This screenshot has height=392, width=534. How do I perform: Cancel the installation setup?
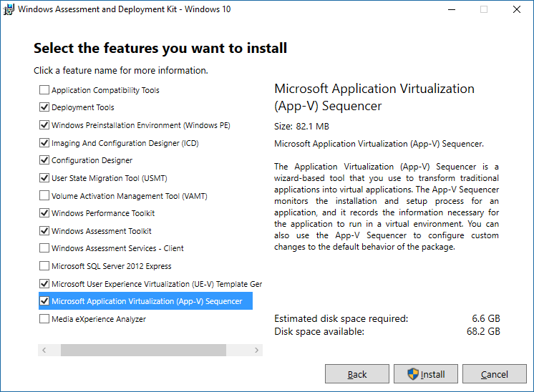(x=494, y=374)
